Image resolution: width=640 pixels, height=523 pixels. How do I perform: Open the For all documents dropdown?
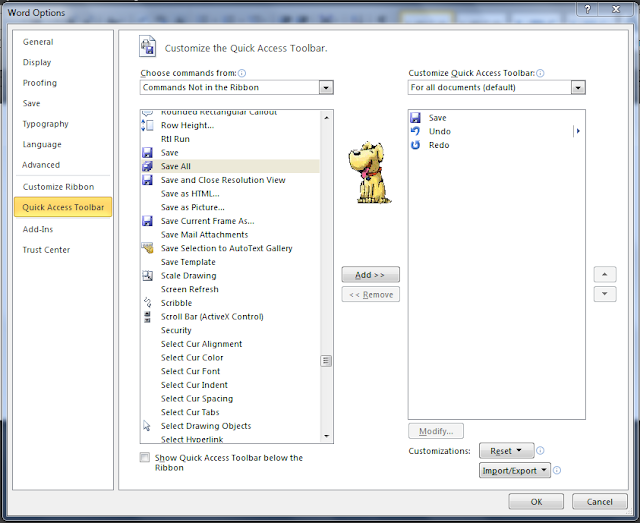[x=578, y=87]
